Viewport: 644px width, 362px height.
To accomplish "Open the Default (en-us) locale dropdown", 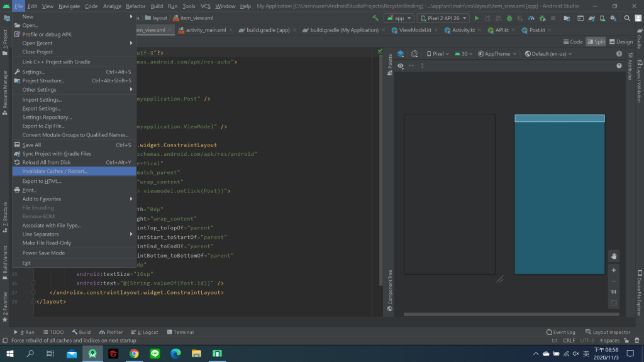I will point(548,54).
